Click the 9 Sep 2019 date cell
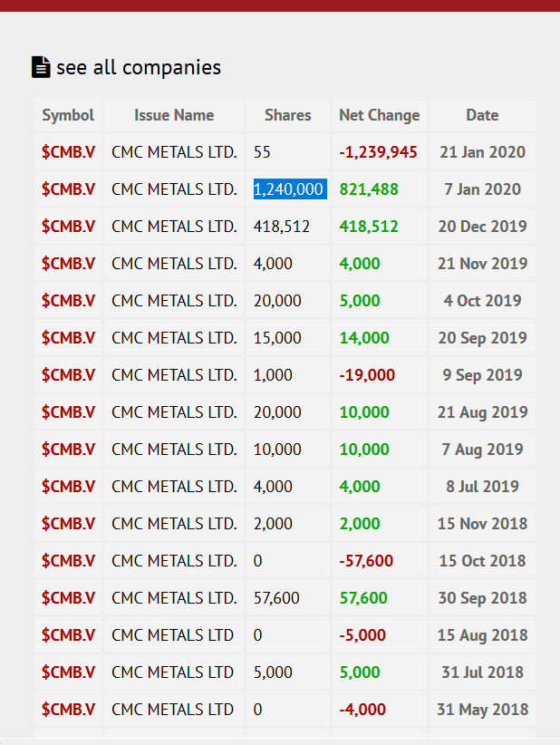 482,375
